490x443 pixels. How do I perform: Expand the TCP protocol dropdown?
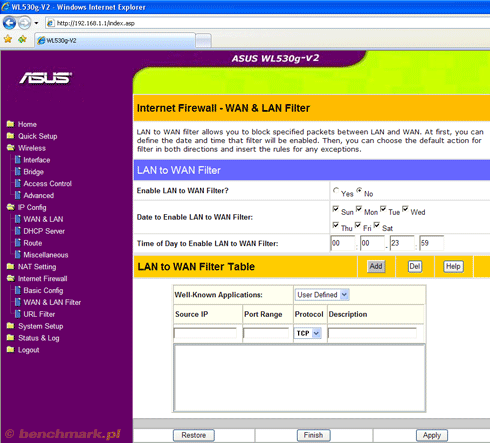[x=308, y=333]
